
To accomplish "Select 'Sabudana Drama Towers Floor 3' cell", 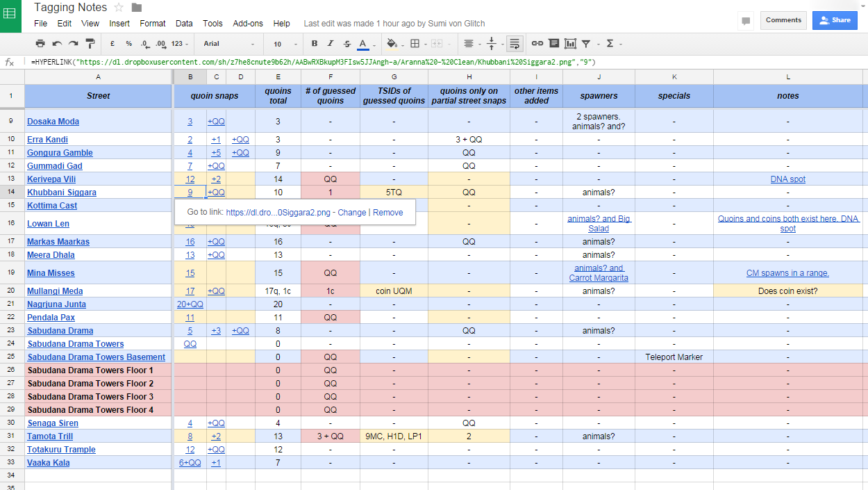I will point(98,397).
